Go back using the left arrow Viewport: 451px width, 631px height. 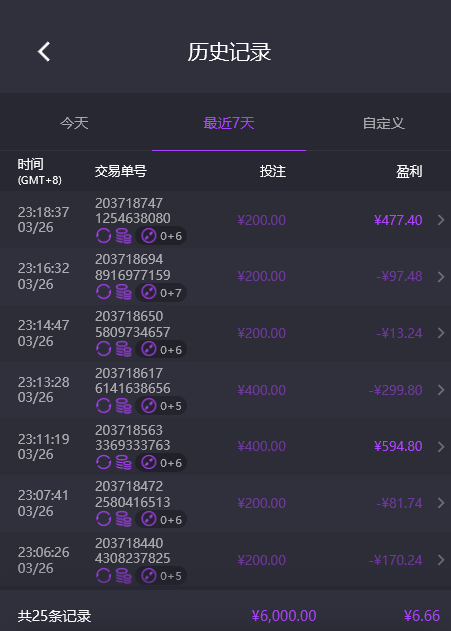(x=44, y=52)
